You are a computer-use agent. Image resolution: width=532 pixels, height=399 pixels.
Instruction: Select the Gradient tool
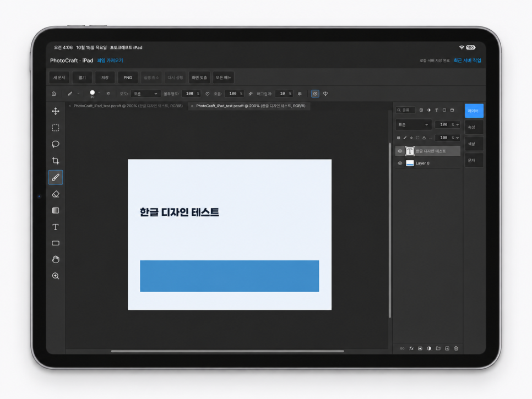[56, 211]
